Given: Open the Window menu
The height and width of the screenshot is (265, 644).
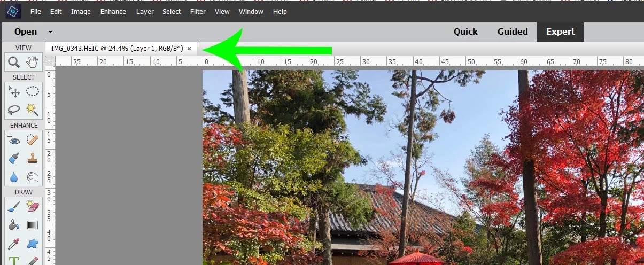Looking at the screenshot, I should (x=251, y=11).
